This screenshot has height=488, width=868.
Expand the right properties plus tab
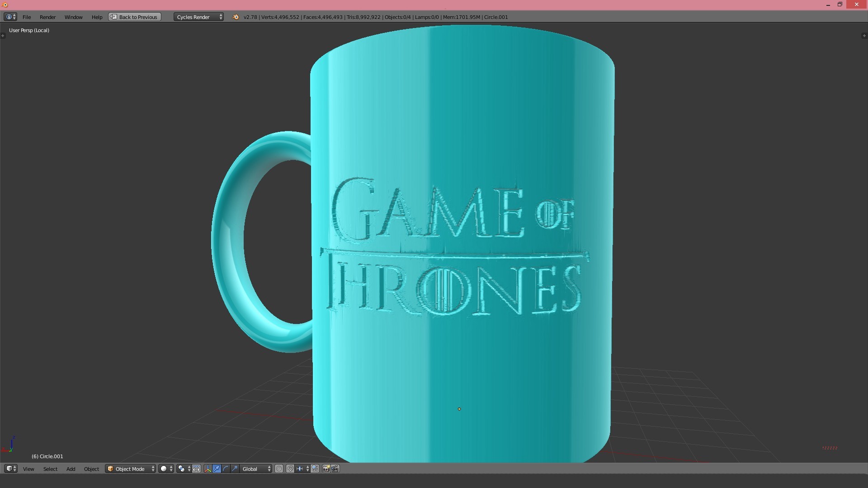864,35
